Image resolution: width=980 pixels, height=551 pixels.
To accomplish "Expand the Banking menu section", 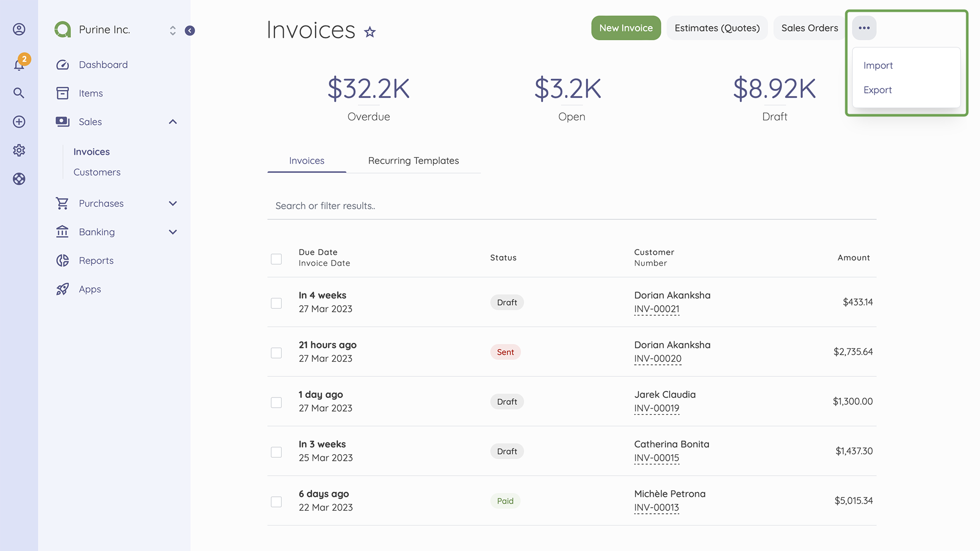I will pyautogui.click(x=173, y=232).
